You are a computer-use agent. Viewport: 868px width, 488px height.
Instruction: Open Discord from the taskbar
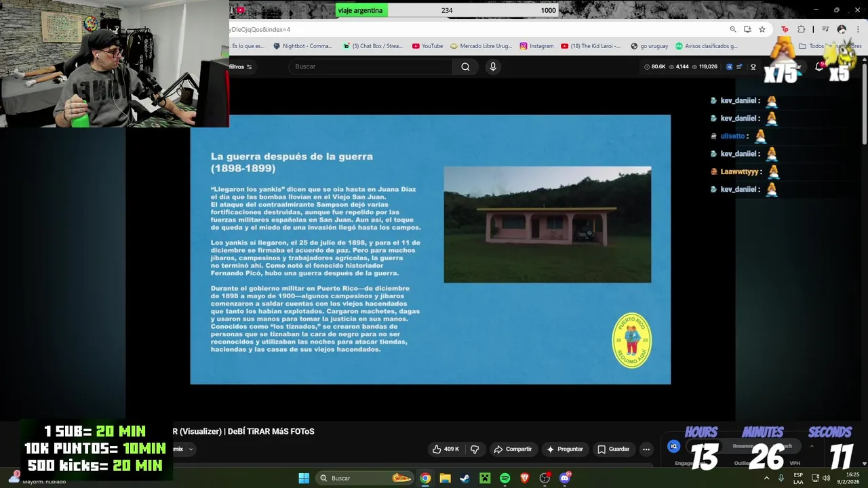565,478
